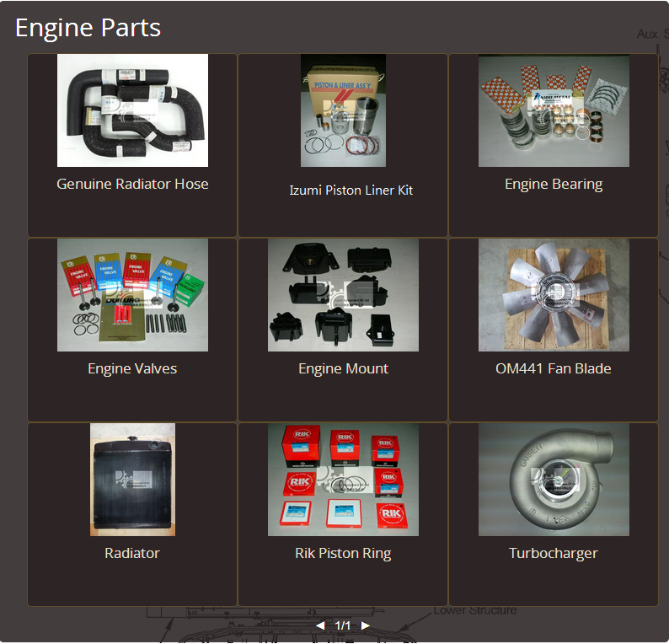Go to the previous page with left arrow

tap(320, 625)
